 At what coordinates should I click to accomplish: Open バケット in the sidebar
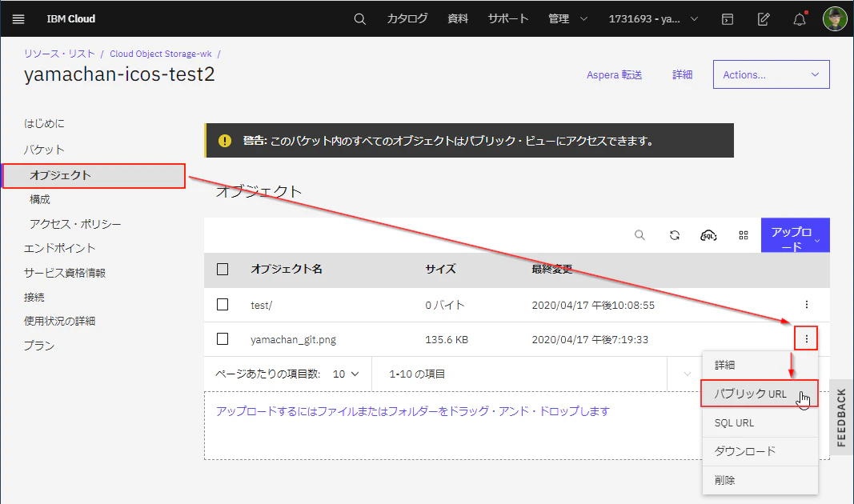pyautogui.click(x=44, y=150)
